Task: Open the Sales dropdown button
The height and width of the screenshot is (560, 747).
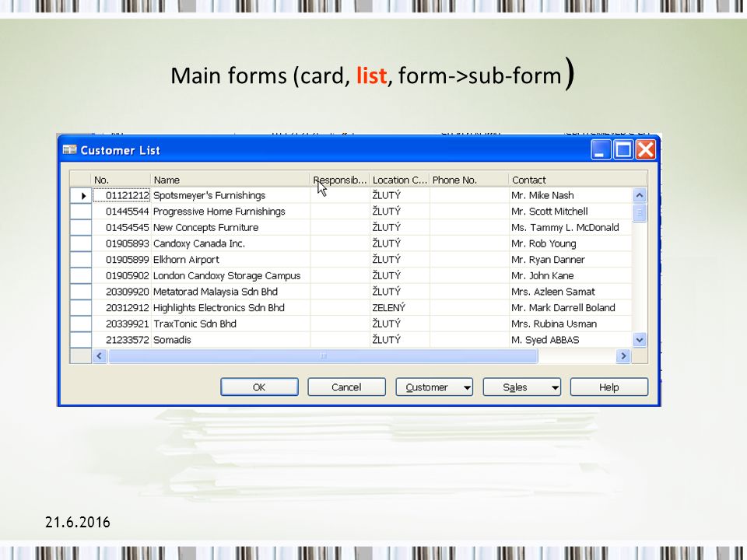Action: click(x=521, y=387)
